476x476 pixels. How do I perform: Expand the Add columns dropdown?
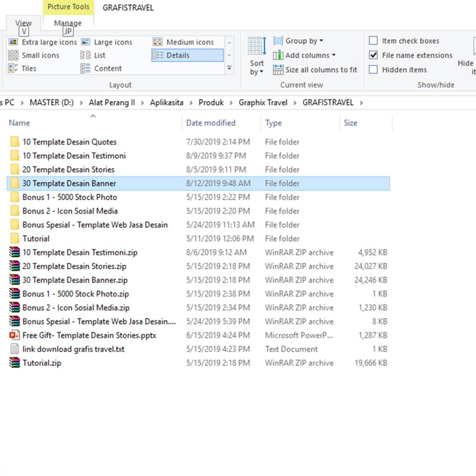[304, 55]
